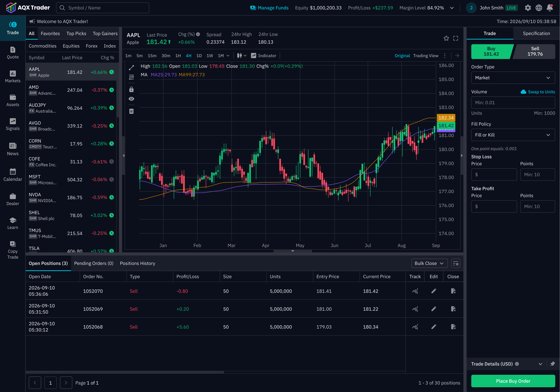This screenshot has width=560, height=392.
Task: Close position for order 1052068
Action: tap(453, 327)
